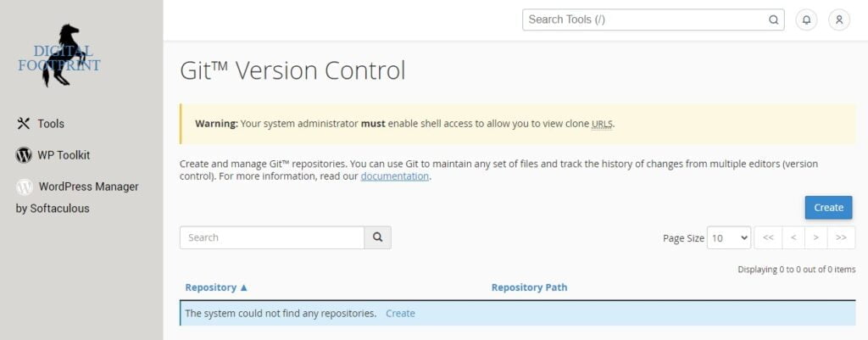This screenshot has height=340, width=868.
Task: Click the magnifier in Search Tools
Action: pyautogui.click(x=773, y=20)
